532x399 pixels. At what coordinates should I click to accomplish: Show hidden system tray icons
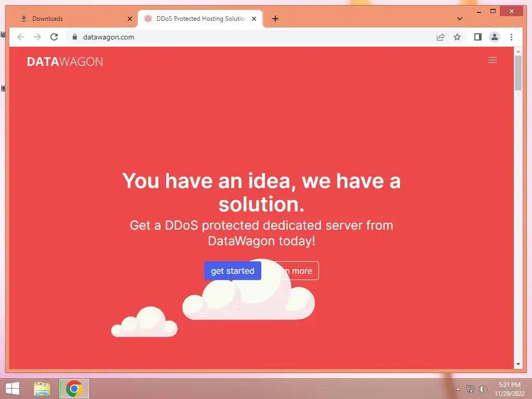(458, 389)
